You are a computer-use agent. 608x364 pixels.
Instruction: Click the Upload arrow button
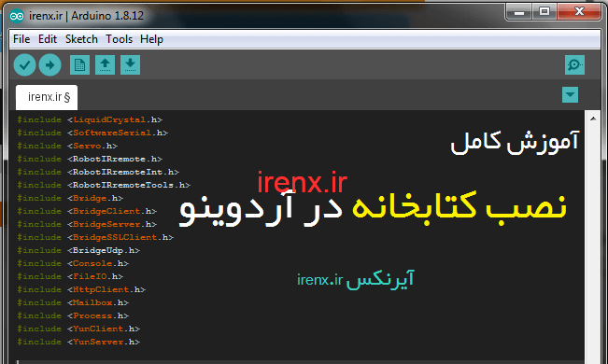tap(49, 64)
